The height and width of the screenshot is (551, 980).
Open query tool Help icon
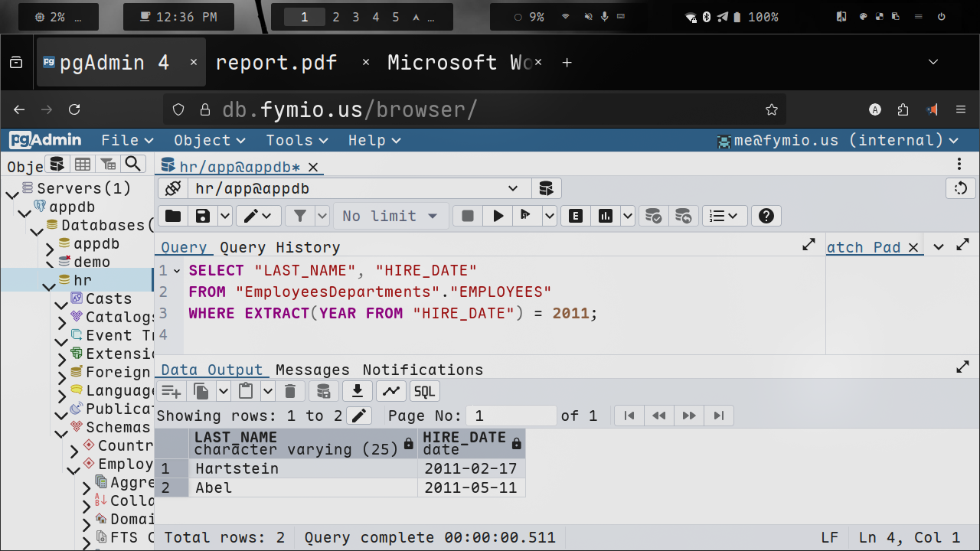coord(766,217)
